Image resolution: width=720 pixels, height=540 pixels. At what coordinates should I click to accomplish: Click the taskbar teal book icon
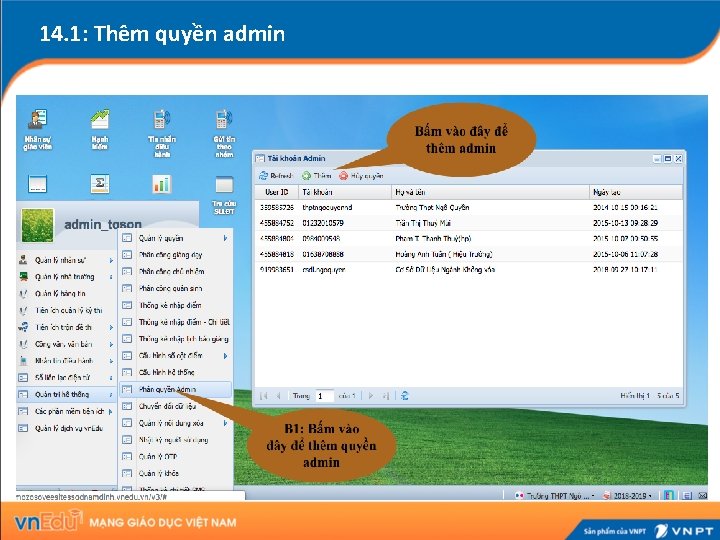669,495
